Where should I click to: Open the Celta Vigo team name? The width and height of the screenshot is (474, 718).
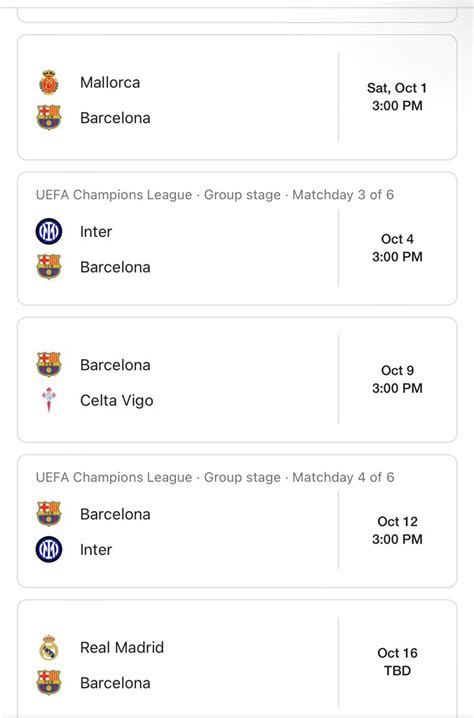[116, 401]
